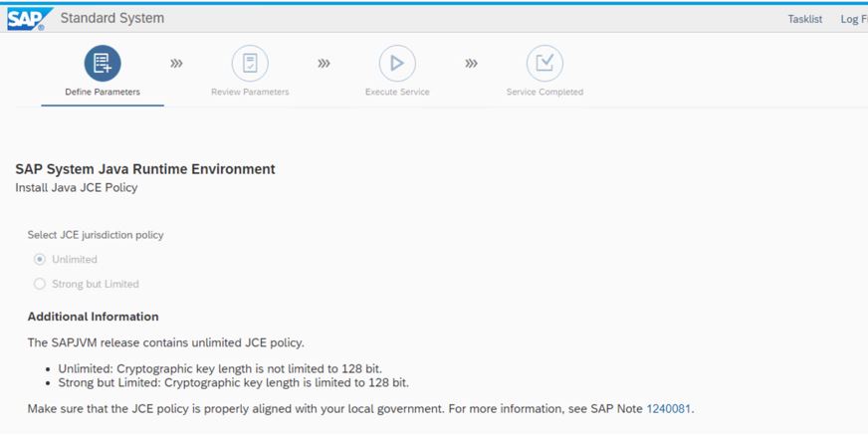Click the Install Java JCE Policy subtitle
The width and height of the screenshot is (868, 439).
point(77,188)
